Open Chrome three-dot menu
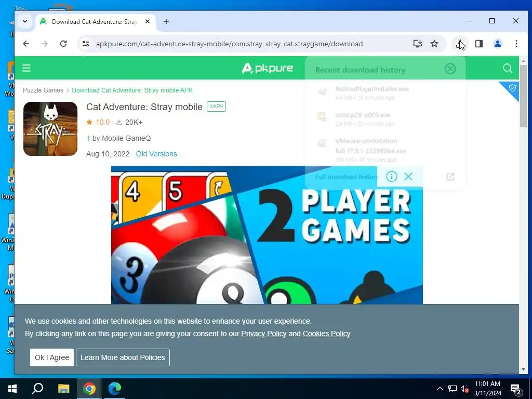 click(x=516, y=44)
